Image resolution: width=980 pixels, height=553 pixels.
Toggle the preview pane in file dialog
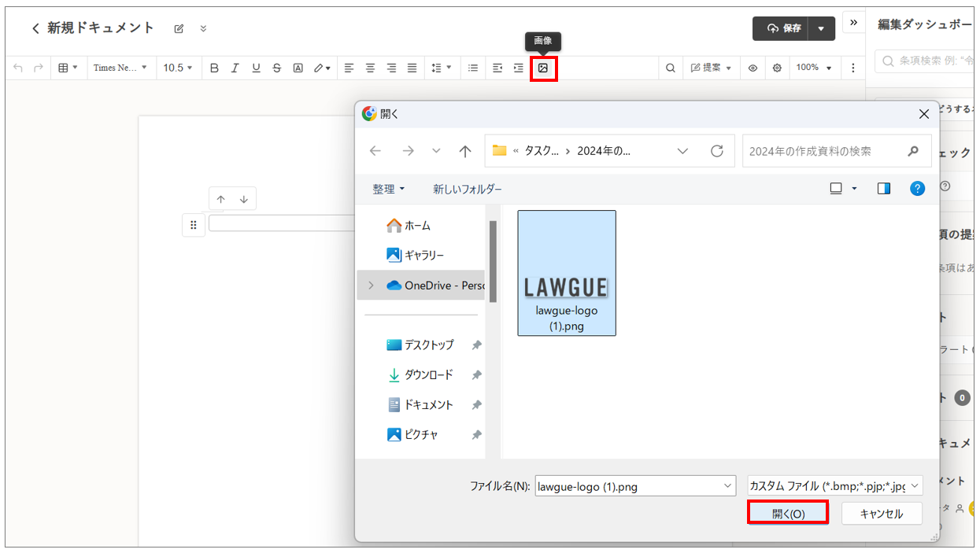click(x=884, y=189)
